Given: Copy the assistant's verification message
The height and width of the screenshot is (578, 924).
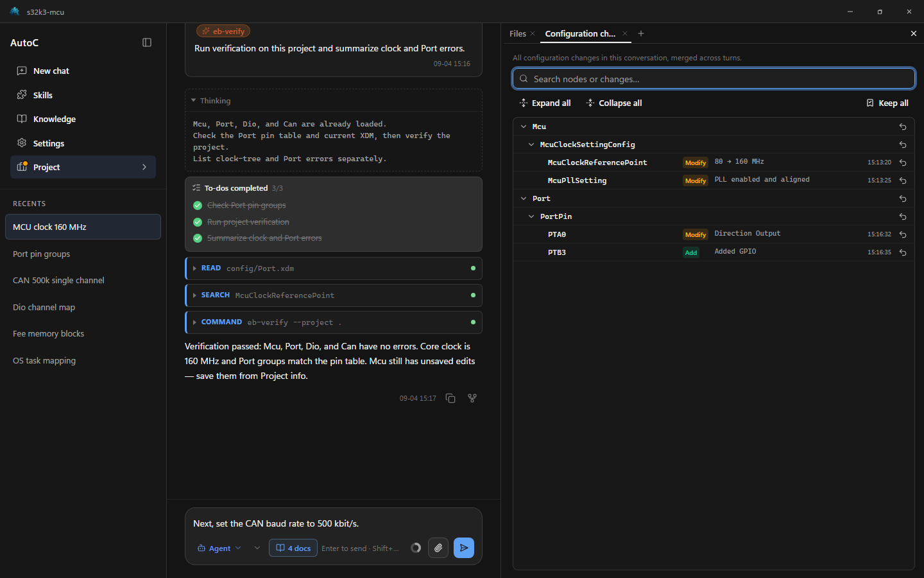Looking at the screenshot, I should coord(450,398).
